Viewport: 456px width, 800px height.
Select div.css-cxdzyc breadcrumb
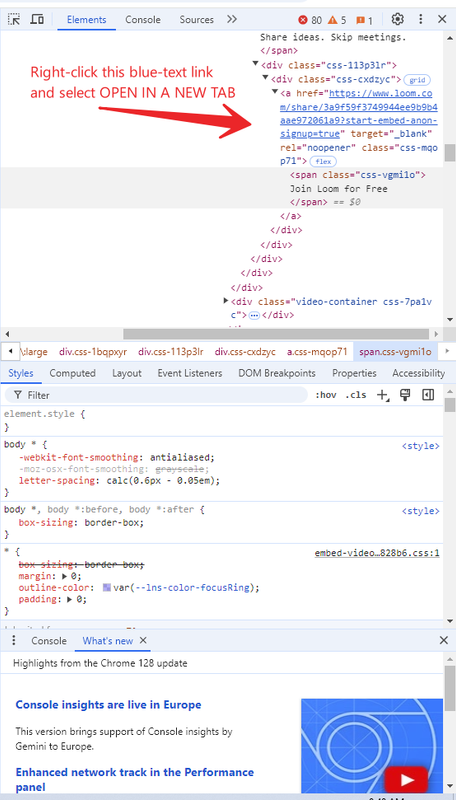click(x=245, y=352)
